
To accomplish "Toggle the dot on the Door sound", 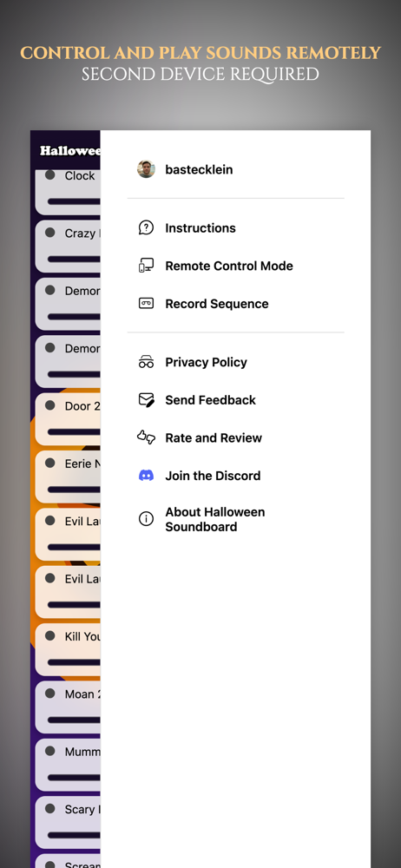I will [49, 405].
